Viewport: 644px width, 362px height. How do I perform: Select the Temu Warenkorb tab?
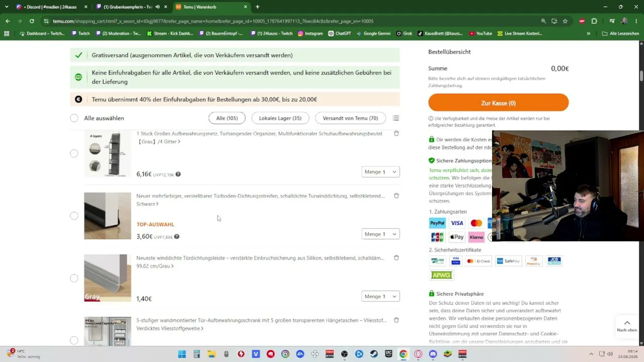click(211, 7)
